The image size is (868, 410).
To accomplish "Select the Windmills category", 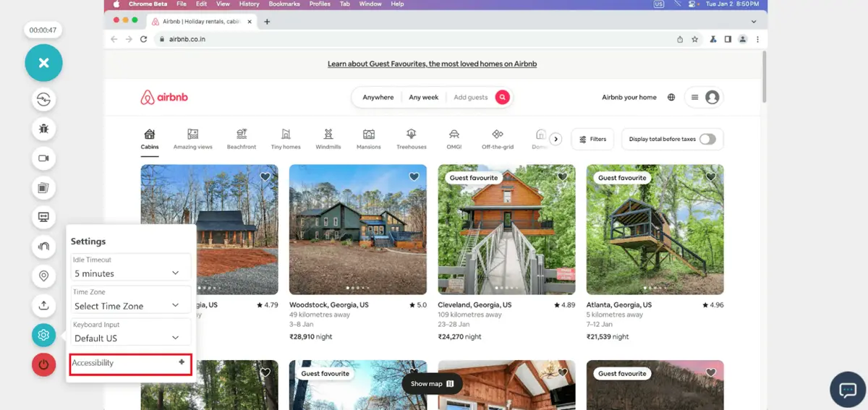I will click(328, 139).
